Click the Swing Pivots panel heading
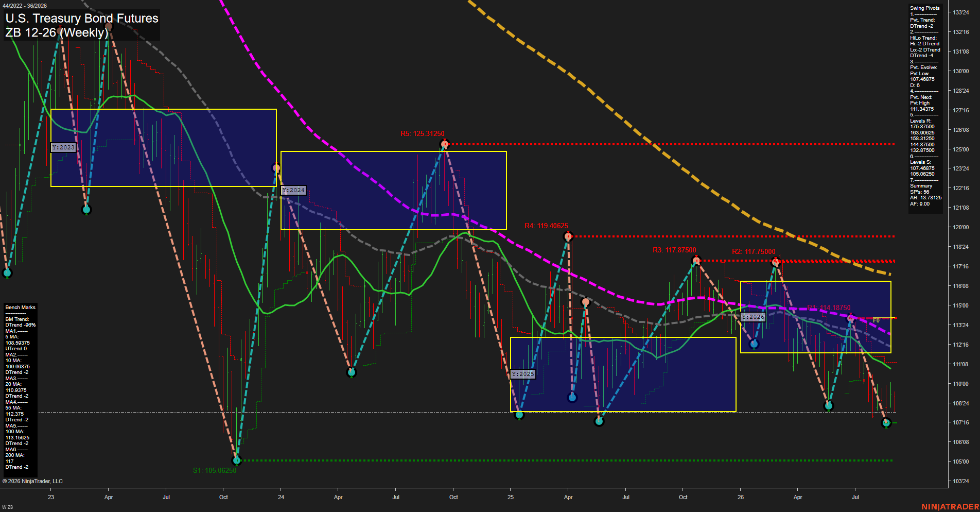 pos(924,8)
